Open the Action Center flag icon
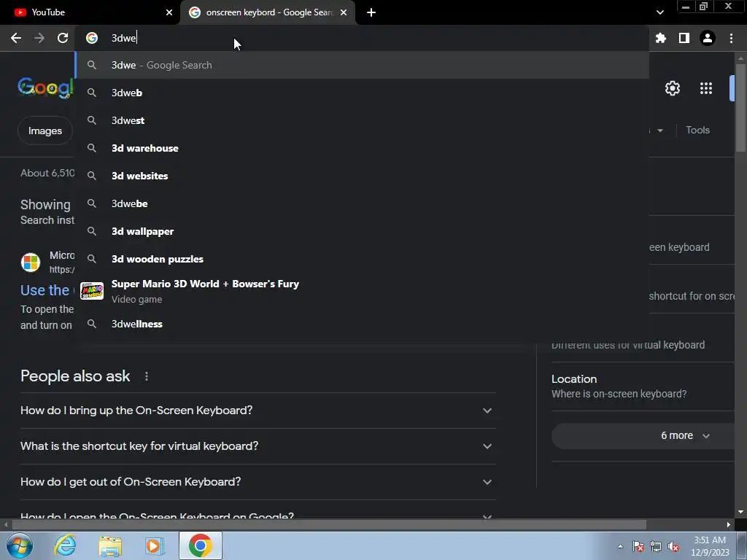Viewport: 747px width, 560px height. (x=638, y=547)
